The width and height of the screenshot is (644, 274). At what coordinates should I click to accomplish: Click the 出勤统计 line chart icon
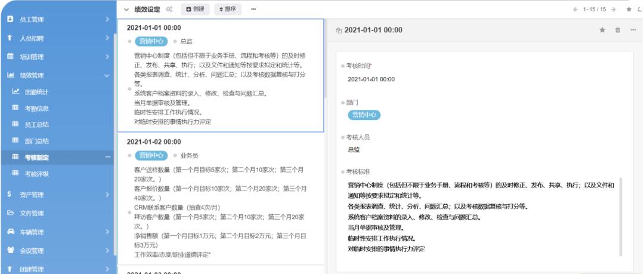pyautogui.click(x=15, y=91)
